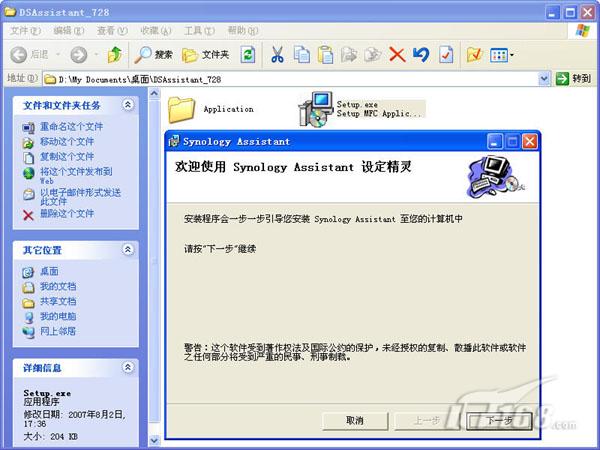Open the 搜索 search tool

153,55
